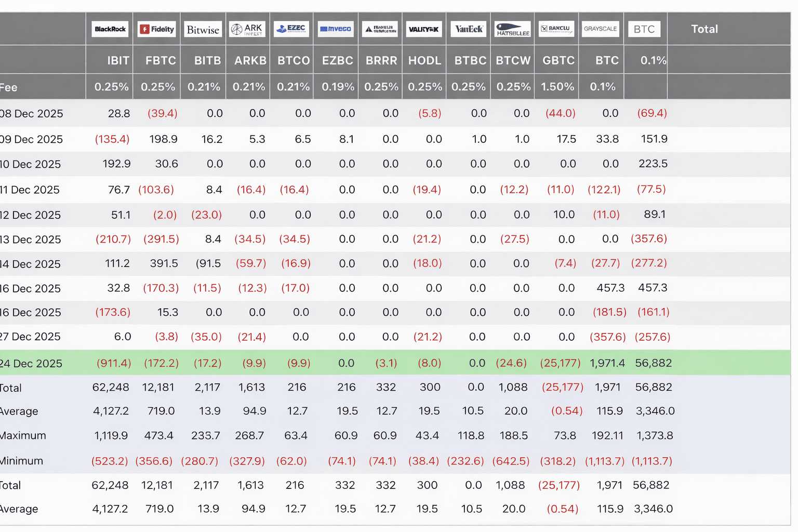
Task: Click the 1,971.4 value on 24 Dec
Action: tap(607, 363)
